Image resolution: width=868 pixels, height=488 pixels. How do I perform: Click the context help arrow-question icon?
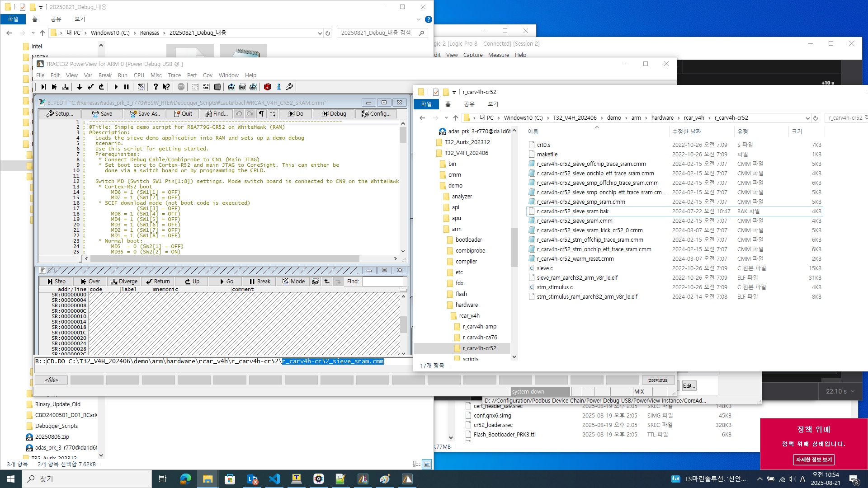166,87
